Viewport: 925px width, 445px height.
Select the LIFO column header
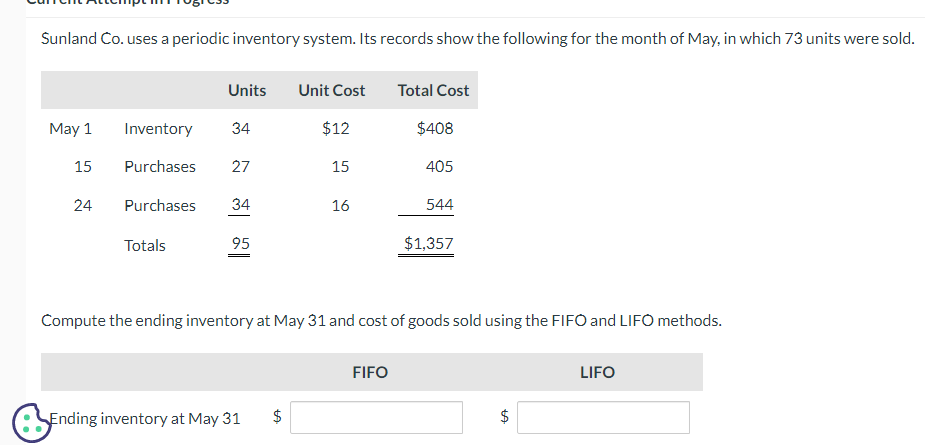click(597, 372)
